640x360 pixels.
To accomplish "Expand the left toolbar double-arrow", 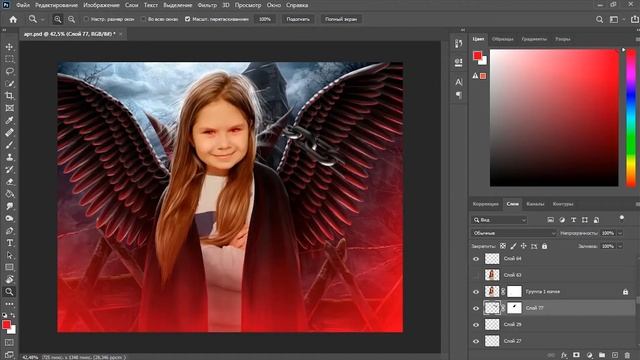I will click(x=4, y=30).
